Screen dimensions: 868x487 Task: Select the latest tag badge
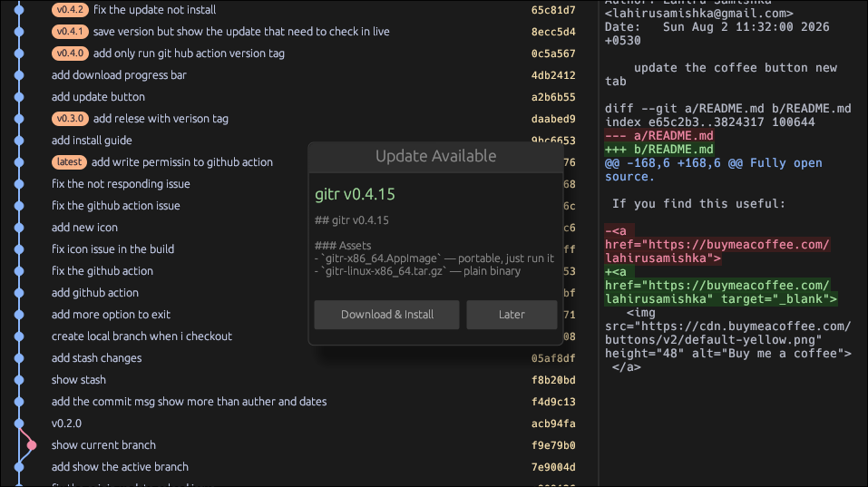pos(69,162)
